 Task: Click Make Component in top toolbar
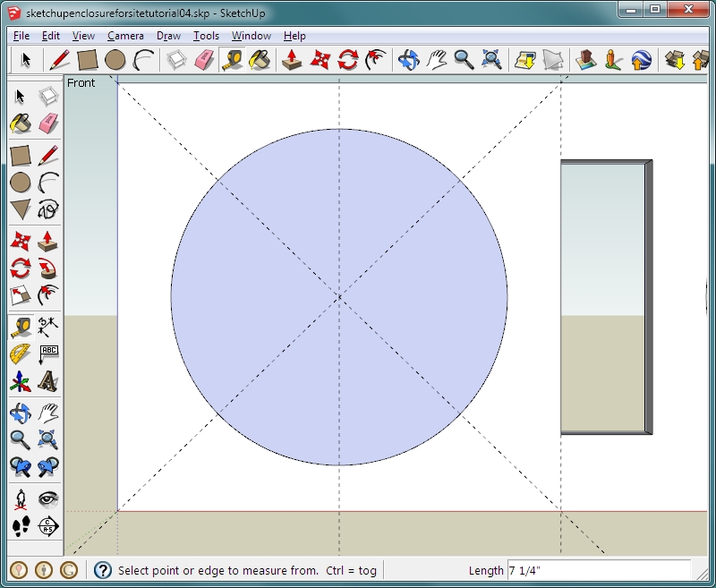[x=175, y=60]
